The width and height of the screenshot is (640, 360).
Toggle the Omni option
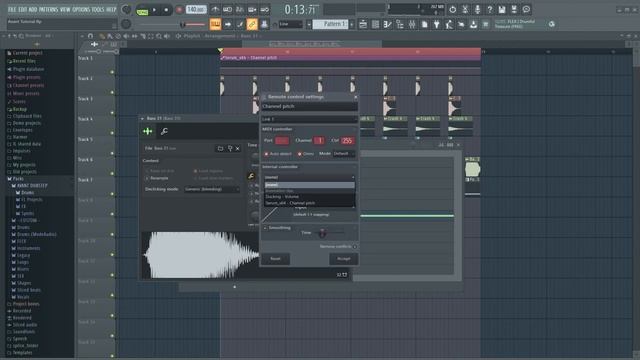click(306, 154)
